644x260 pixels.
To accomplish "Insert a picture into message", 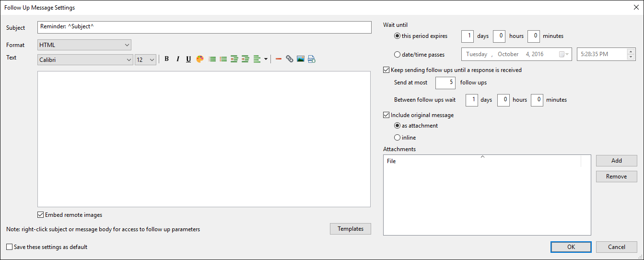I will pyautogui.click(x=301, y=59).
